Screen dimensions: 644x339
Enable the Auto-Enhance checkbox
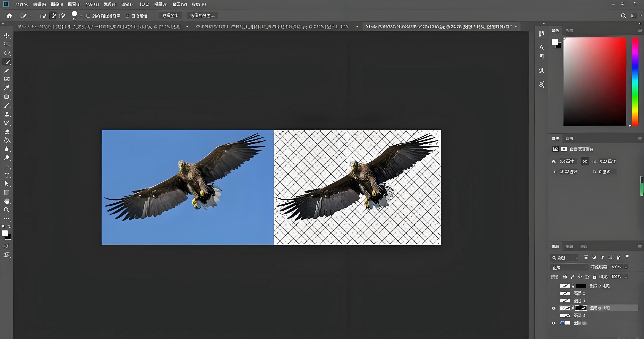coord(127,16)
